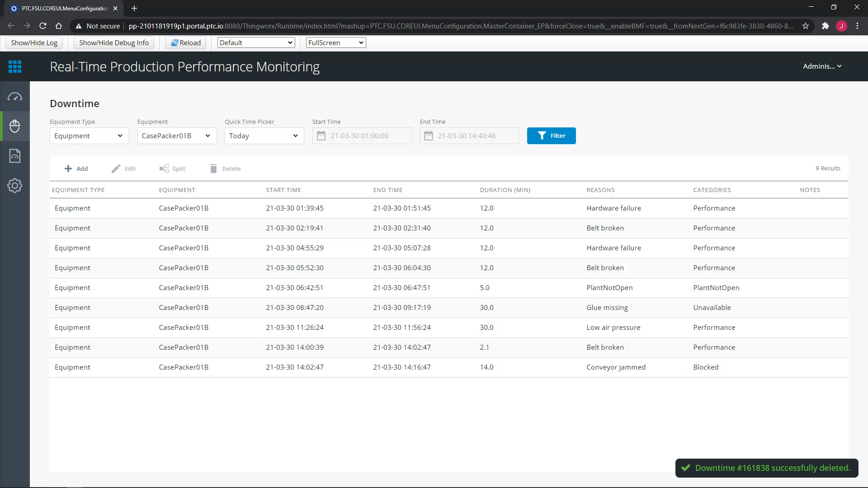Click the Delete trash icon

(x=213, y=169)
